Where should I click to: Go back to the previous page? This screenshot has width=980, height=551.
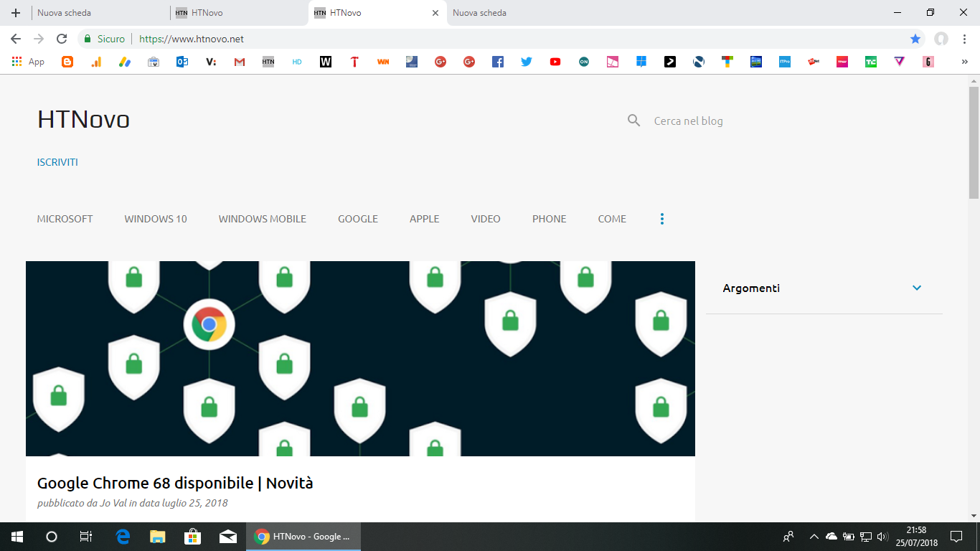click(x=16, y=39)
